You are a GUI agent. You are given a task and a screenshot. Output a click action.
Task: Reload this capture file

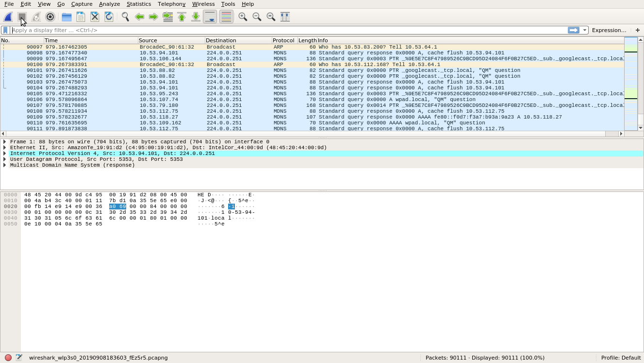109,17
